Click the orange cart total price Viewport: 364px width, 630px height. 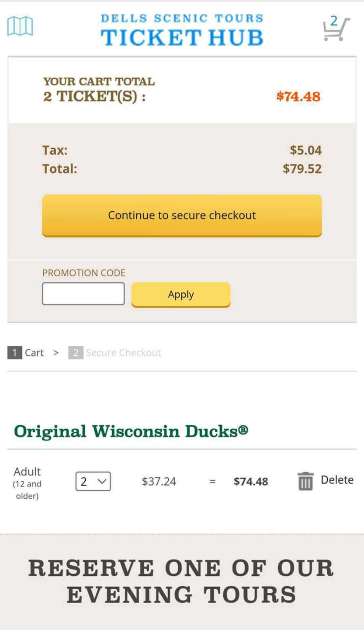[x=298, y=96]
